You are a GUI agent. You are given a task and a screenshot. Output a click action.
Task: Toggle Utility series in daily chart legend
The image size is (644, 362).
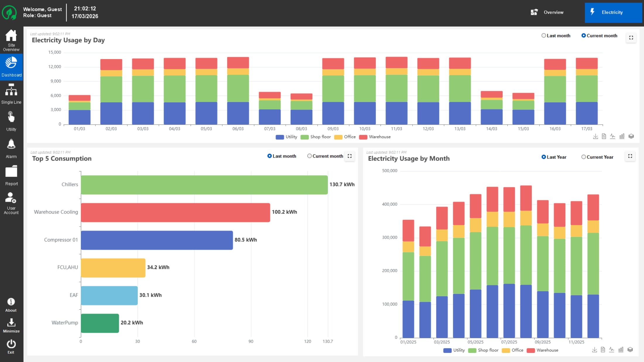point(286,137)
